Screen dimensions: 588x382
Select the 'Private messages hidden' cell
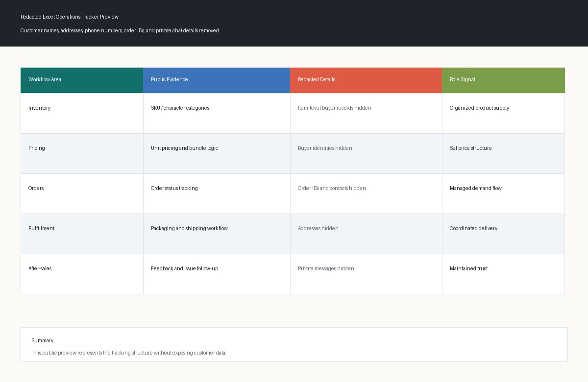(366, 274)
